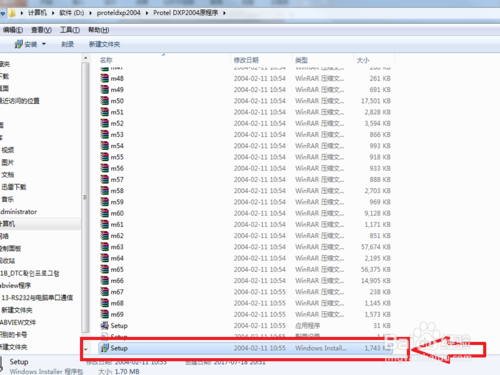The width and height of the screenshot is (500, 375).
Task: Click the m61 WinRAR archive icon
Action: 105,224
